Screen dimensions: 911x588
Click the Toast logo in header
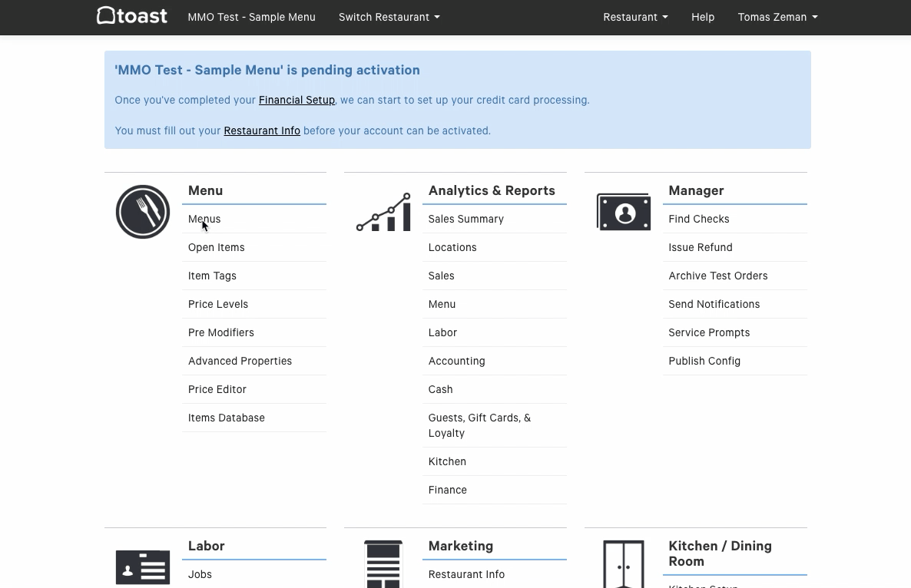pyautogui.click(x=132, y=15)
